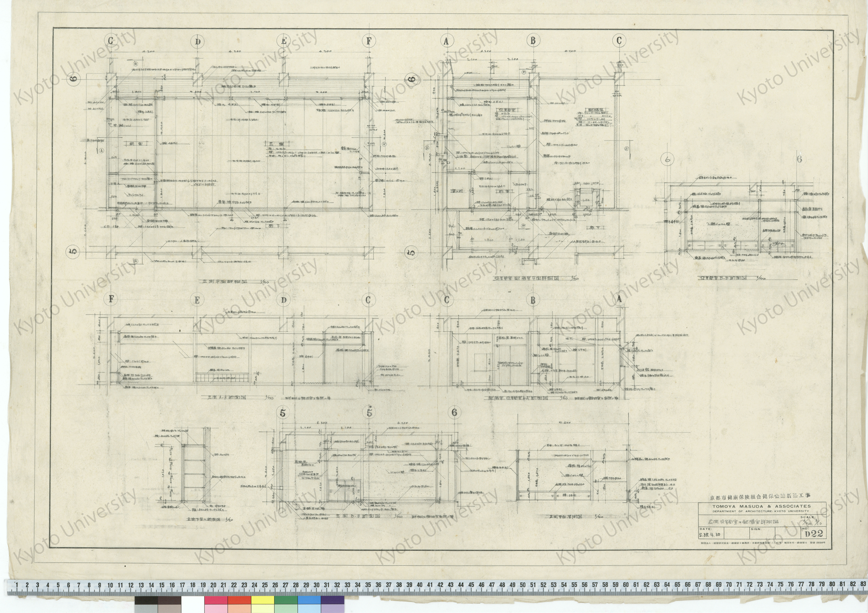Click bold number 6 above bottom section
868x613 pixels.
(454, 413)
